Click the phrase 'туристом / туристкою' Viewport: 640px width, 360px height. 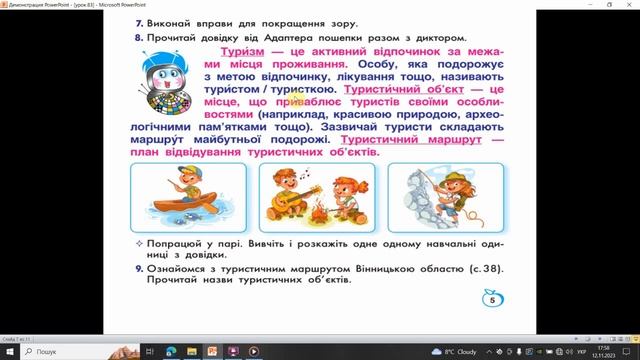click(270, 89)
